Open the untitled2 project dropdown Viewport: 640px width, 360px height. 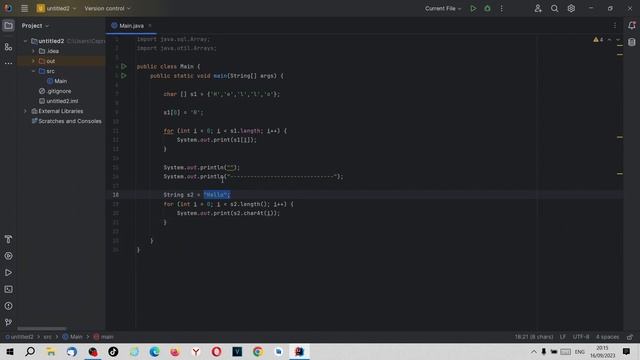(57, 8)
